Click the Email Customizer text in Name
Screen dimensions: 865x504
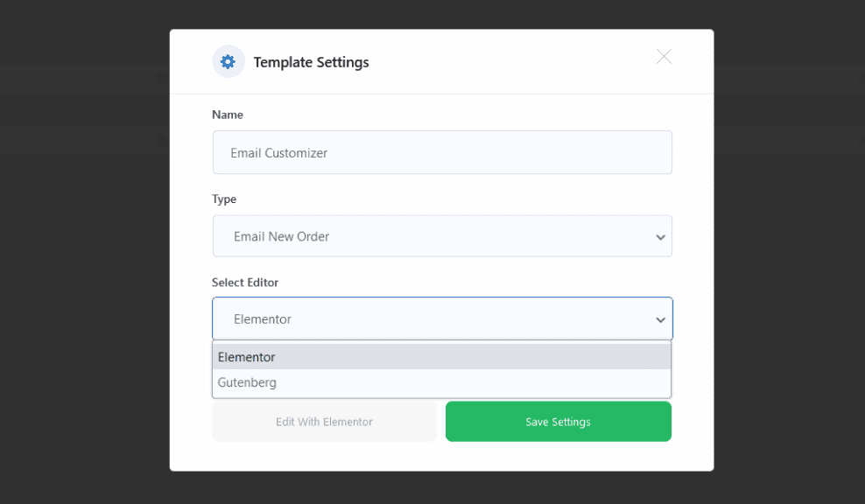pos(278,153)
